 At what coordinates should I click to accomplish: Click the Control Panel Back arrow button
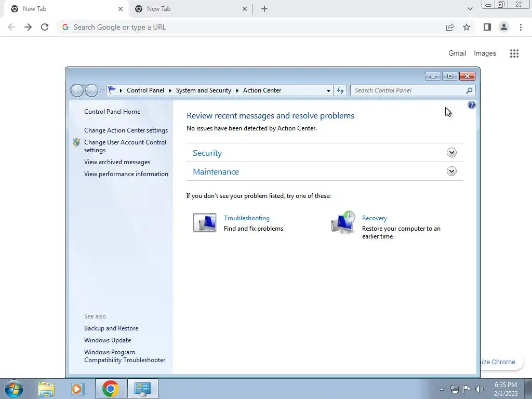77,90
